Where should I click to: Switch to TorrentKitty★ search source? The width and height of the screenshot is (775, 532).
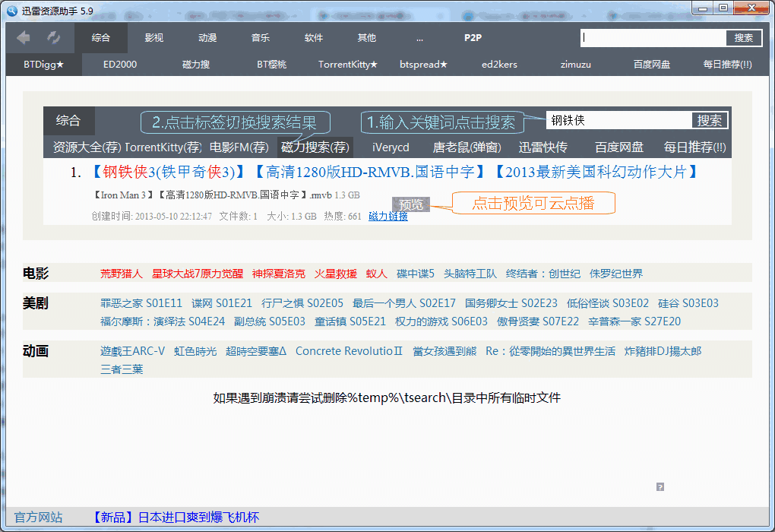(x=348, y=65)
